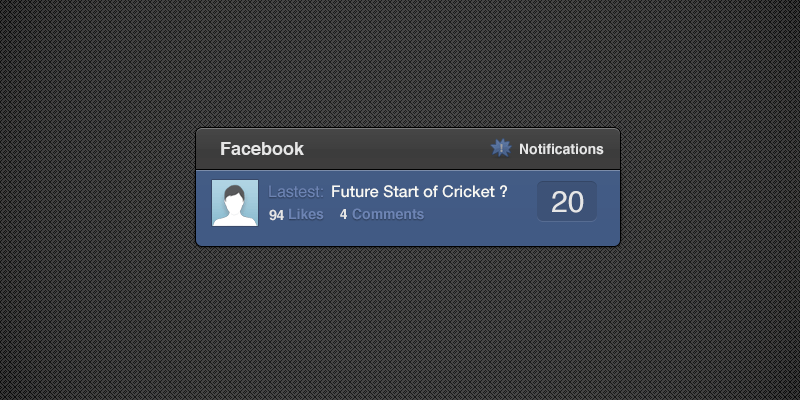
Task: Select the "Lastest:" label text
Action: 296,192
